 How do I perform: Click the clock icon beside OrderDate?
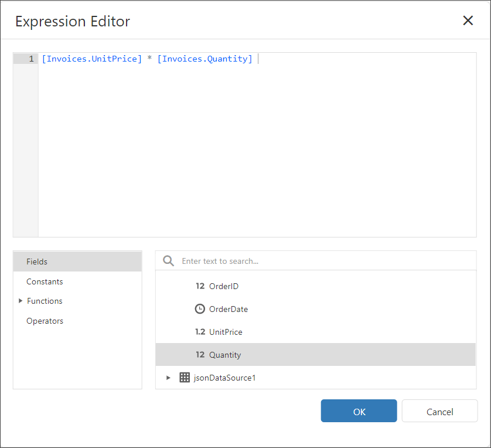coord(200,309)
